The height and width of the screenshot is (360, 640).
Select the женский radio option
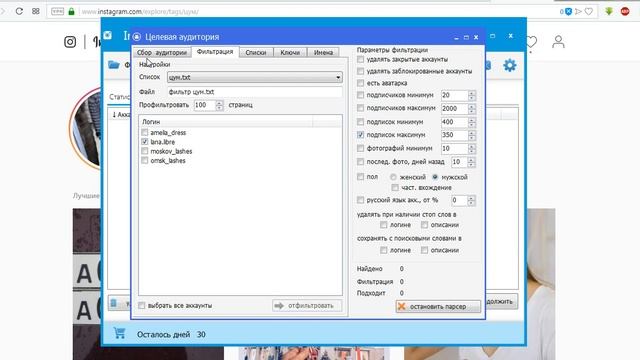393,177
